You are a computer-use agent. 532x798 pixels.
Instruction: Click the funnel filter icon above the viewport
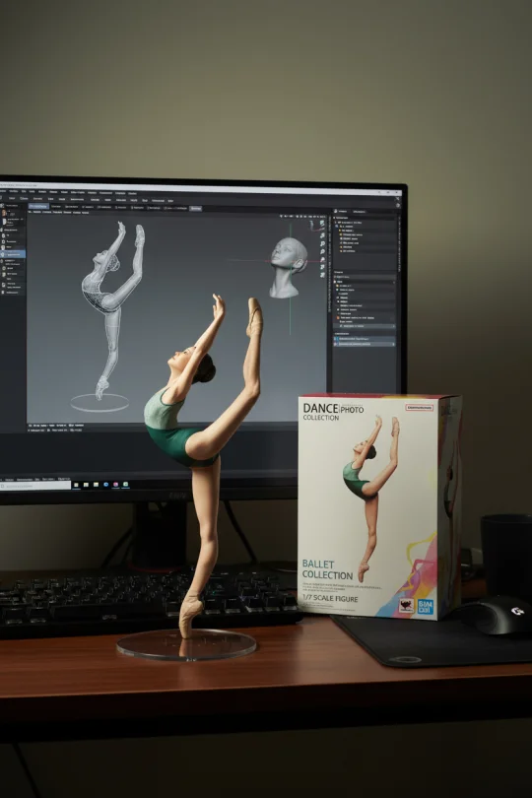pyautogui.click(x=281, y=217)
